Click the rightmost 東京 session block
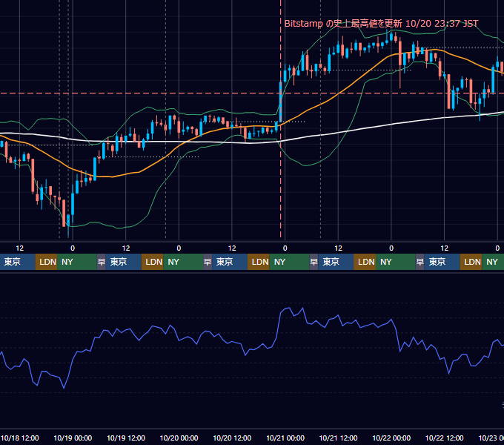The image size is (504, 445). [442, 262]
